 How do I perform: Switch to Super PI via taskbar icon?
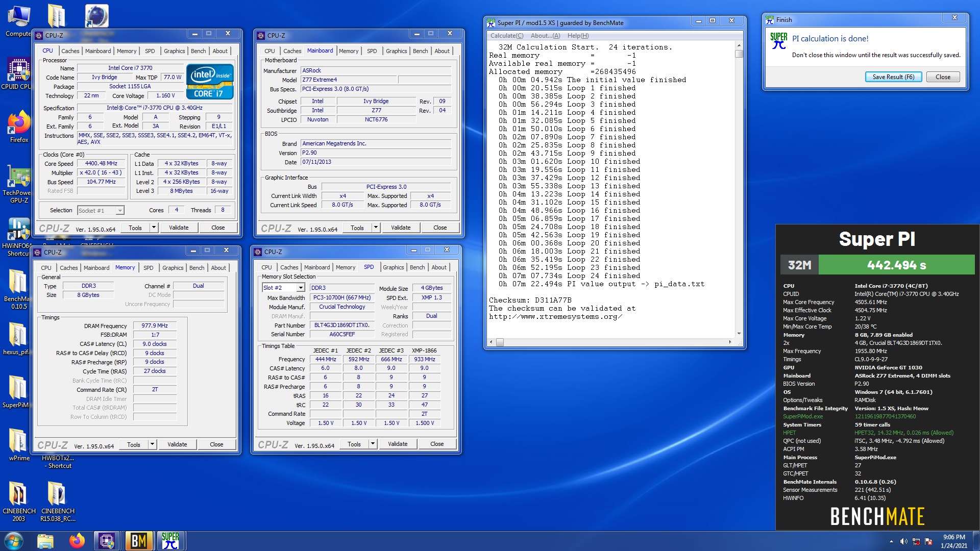click(170, 541)
